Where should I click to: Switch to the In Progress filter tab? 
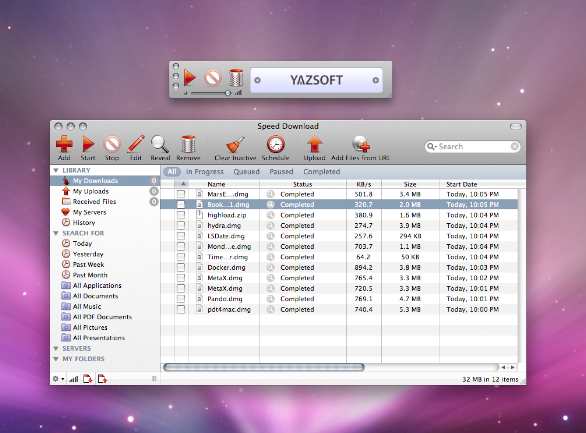[x=205, y=171]
